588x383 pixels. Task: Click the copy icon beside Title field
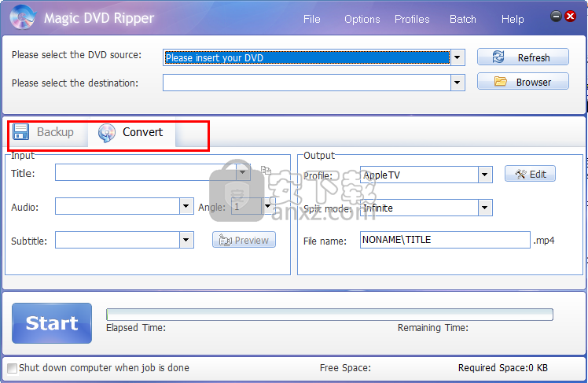coord(266,171)
